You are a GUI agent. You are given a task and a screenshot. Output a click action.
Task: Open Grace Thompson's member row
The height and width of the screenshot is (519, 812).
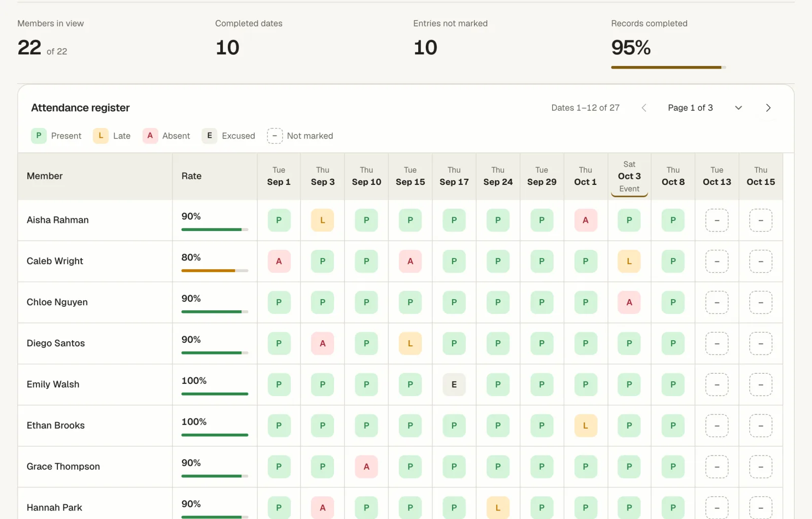click(400, 467)
